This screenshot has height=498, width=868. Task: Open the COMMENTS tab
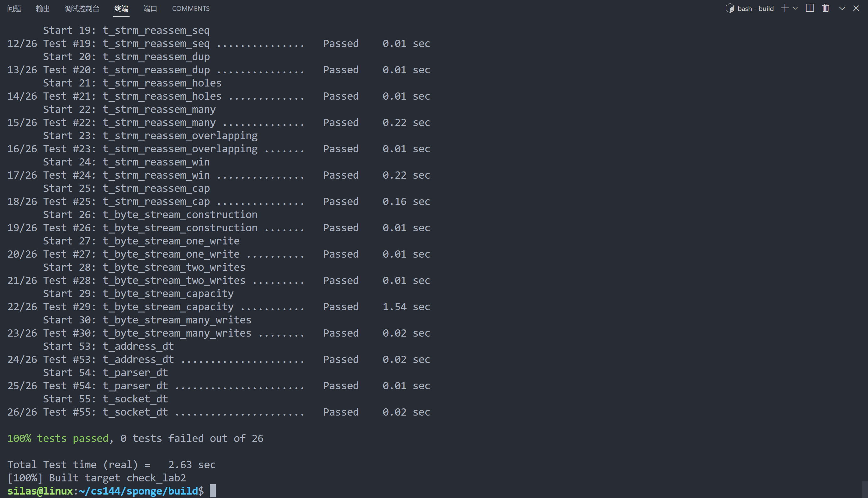pos(191,8)
